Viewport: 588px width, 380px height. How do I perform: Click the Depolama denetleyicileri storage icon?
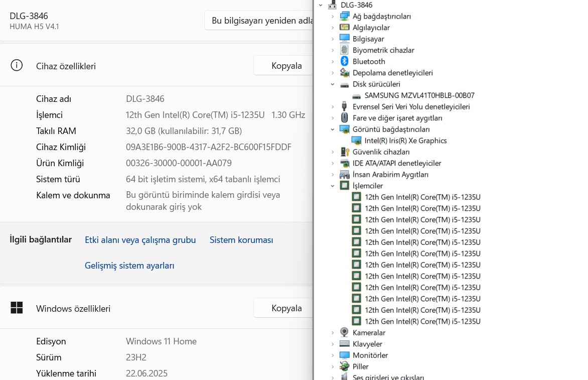point(344,72)
